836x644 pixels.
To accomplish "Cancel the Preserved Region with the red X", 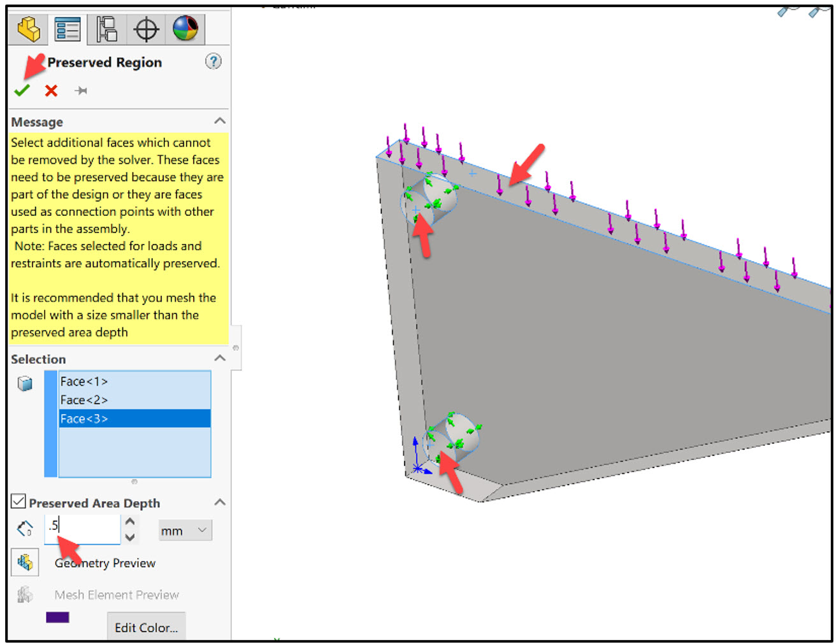I will (51, 90).
